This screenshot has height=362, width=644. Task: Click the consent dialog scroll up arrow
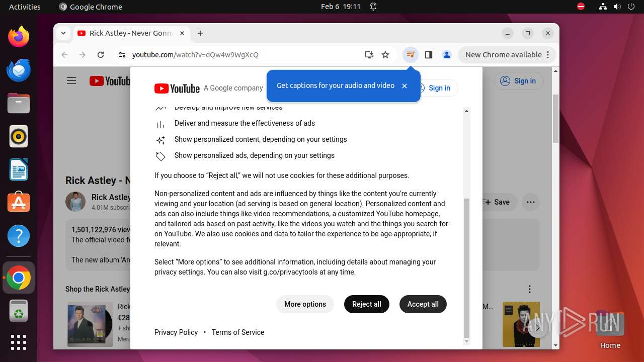pos(466,111)
